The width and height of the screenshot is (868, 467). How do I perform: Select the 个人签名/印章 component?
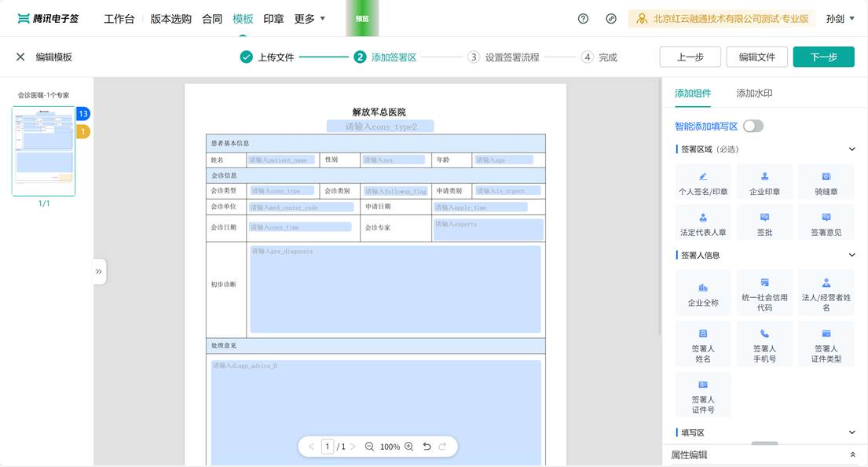click(703, 182)
